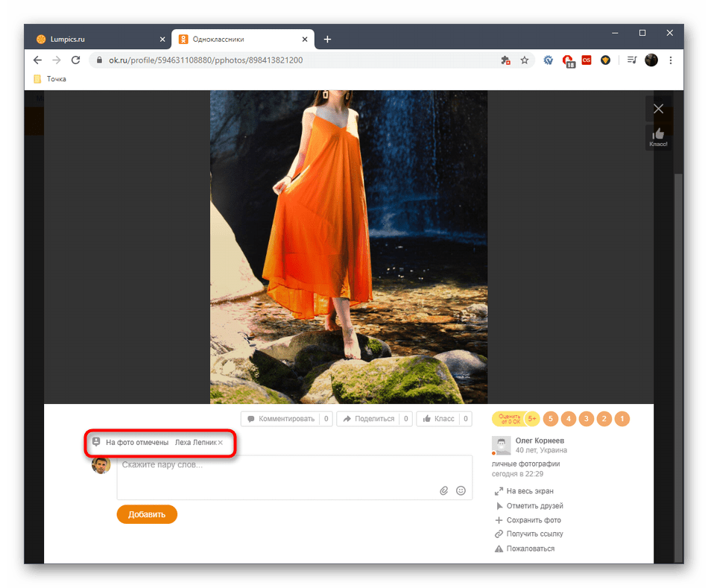Click the Комментировать button
Screen dimensions: 708x588
coord(287,419)
